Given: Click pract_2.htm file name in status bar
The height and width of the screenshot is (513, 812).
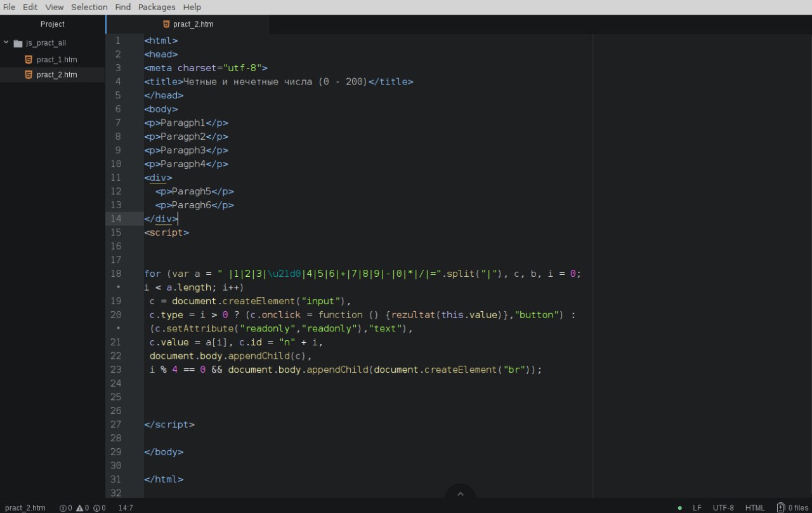Looking at the screenshot, I should tap(25, 508).
